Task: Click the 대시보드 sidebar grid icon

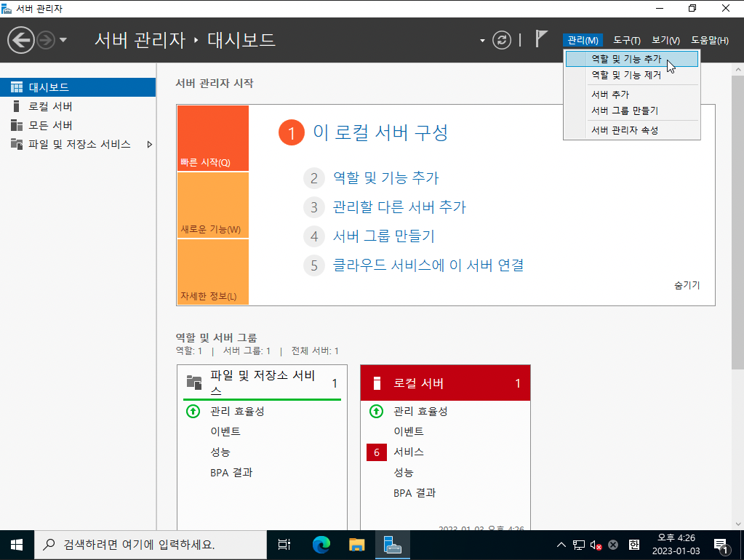Action: tap(17, 87)
